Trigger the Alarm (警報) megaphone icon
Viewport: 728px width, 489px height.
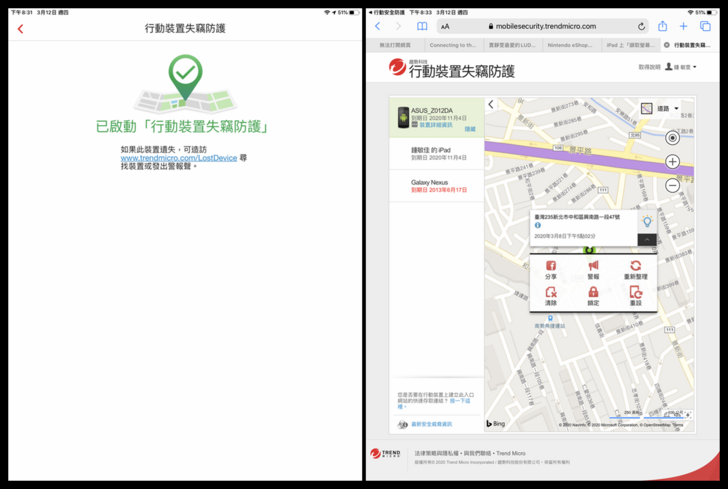[x=593, y=266]
